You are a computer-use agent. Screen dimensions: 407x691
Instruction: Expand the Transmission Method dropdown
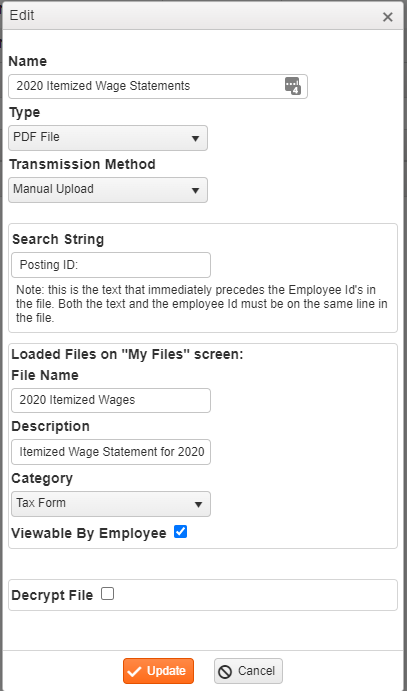tap(108, 190)
